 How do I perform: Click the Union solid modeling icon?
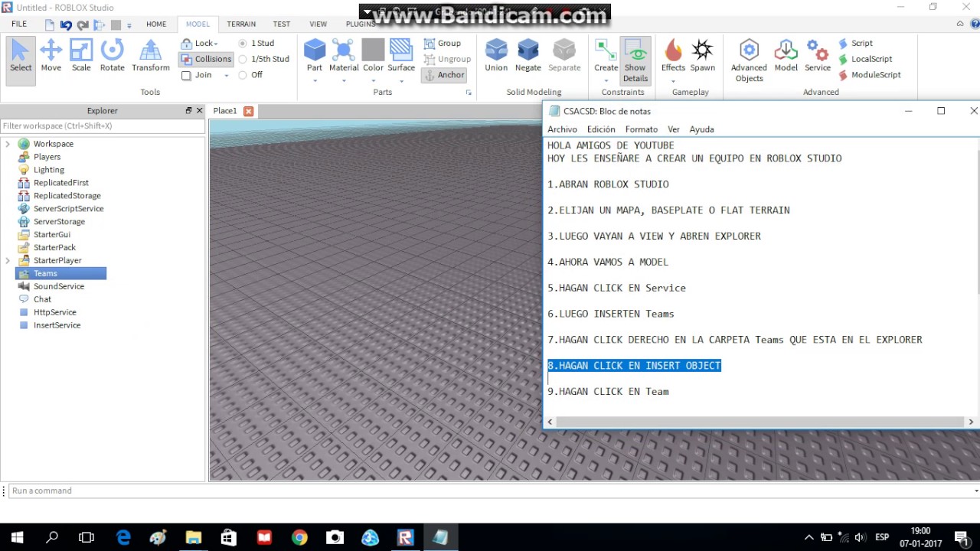tap(496, 56)
